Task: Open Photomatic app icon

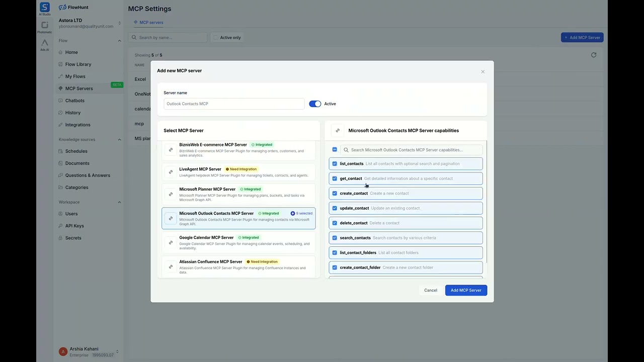Action: 45,25
